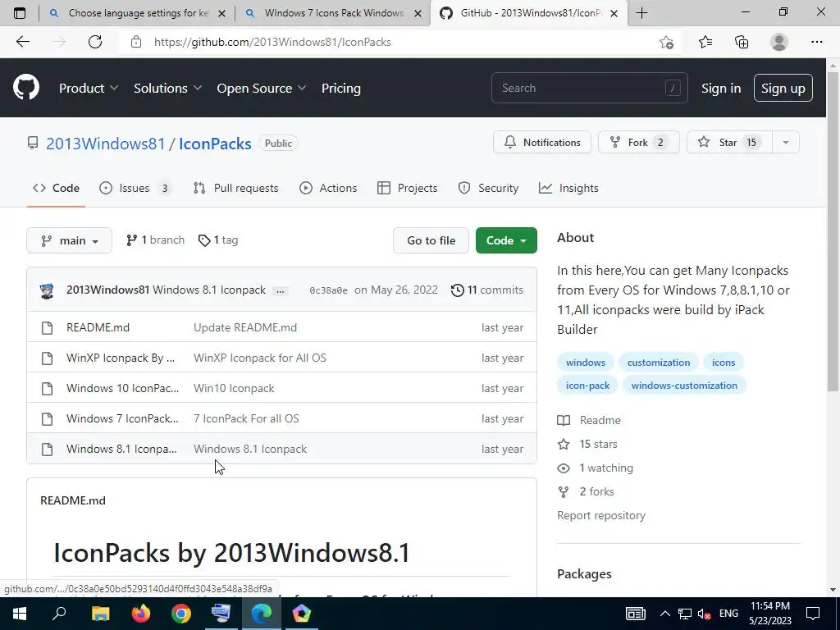
Task: Select the Code tab
Action: point(57,188)
